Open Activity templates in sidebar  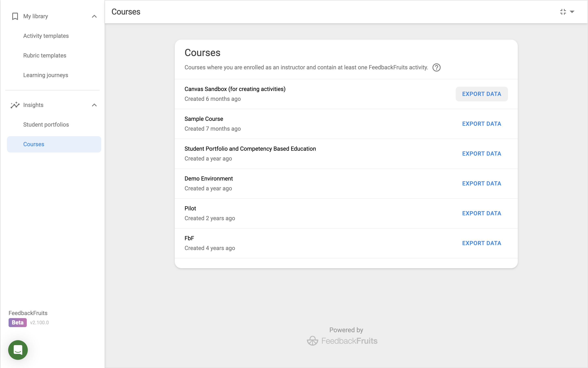[46, 36]
